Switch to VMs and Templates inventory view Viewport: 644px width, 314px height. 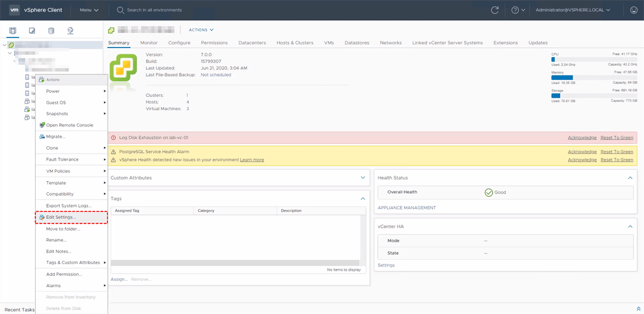point(32,31)
